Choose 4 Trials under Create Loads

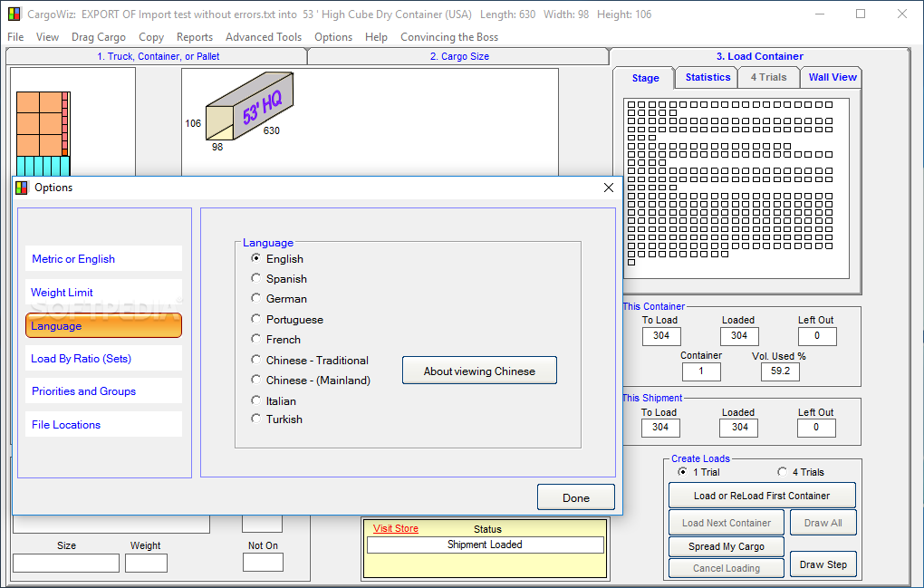click(x=801, y=472)
